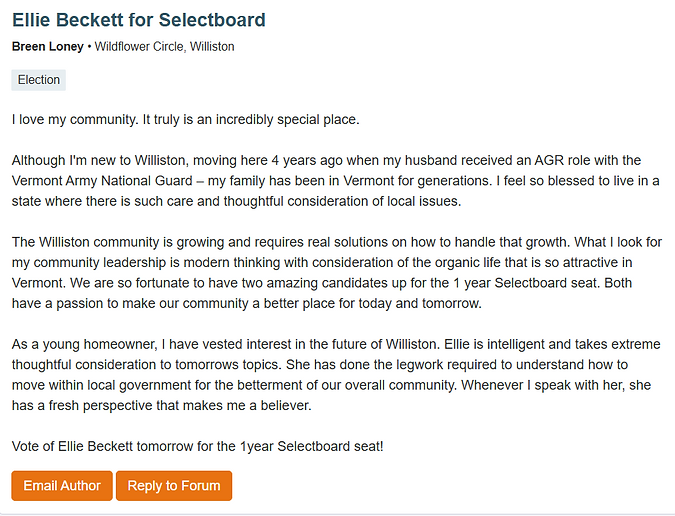This screenshot has height=516, width=675.
Task: Click the phrase 'better place for today and tomorrow'
Action: (372, 303)
